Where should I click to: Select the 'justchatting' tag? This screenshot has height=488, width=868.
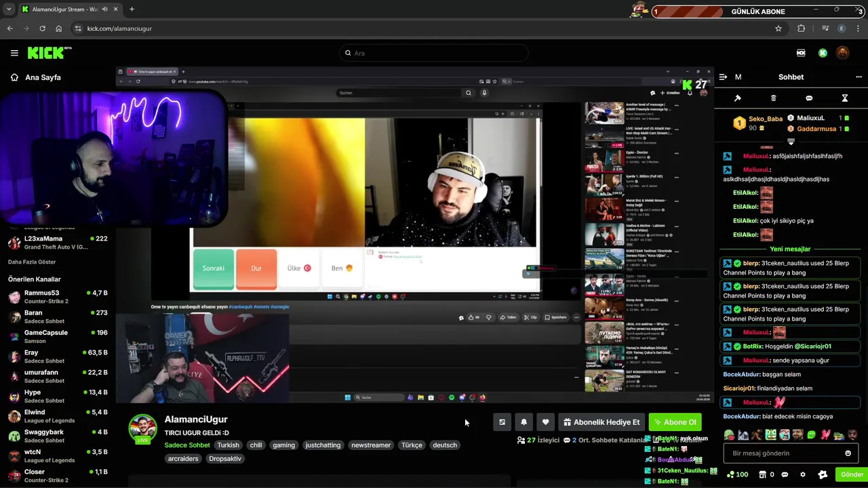point(323,445)
